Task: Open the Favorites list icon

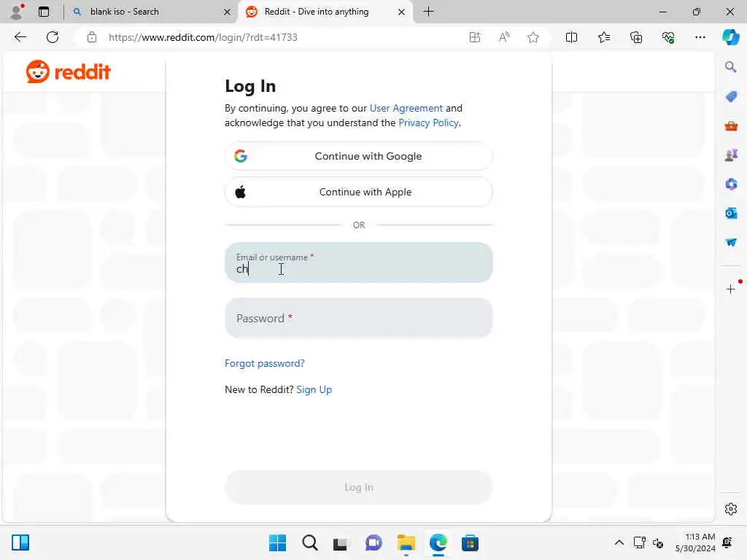Action: tap(603, 37)
